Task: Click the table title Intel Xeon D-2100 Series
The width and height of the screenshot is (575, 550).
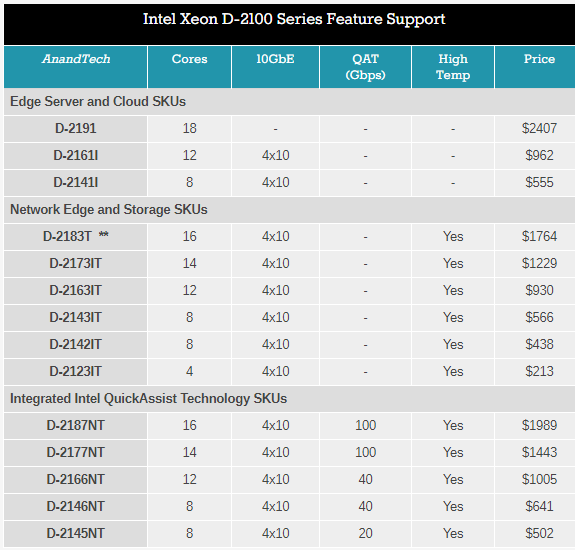Action: click(x=294, y=19)
